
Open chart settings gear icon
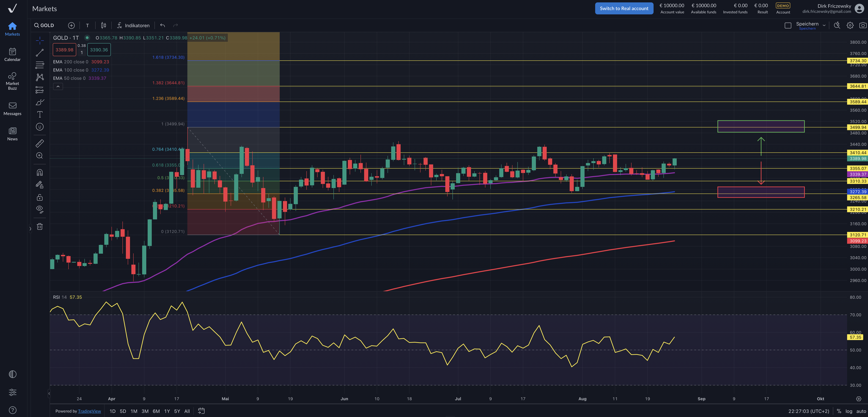[850, 25]
